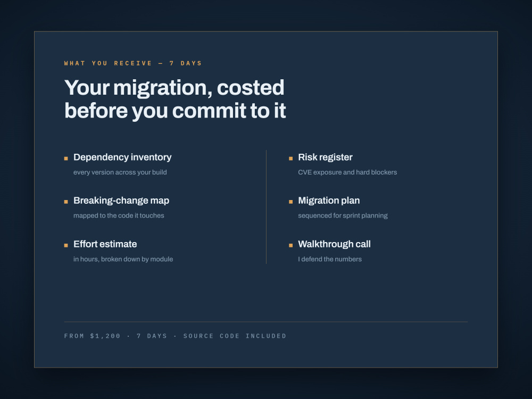Image resolution: width=532 pixels, height=399 pixels.
Task: Click the orange bullet beside 'Breaking-change map'
Action: pyautogui.click(x=66, y=202)
